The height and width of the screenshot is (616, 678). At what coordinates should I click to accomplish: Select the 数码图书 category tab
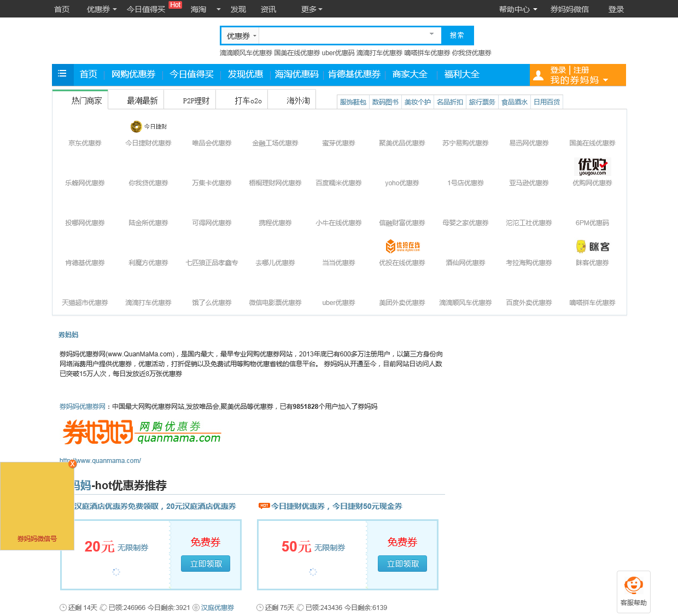click(x=385, y=102)
